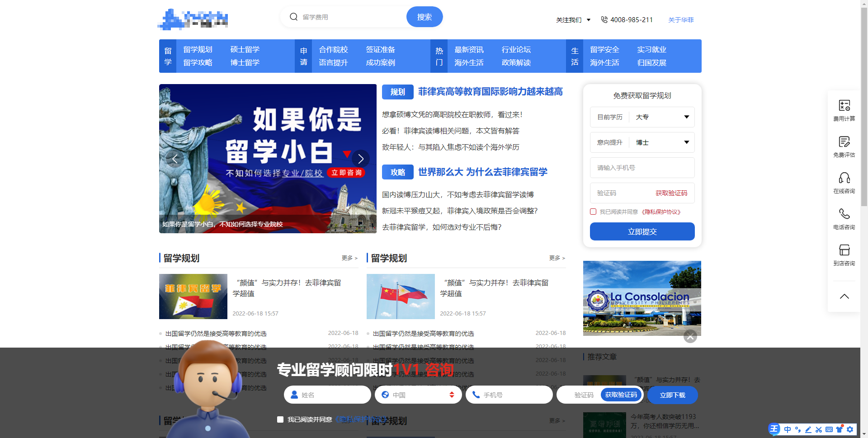Click the globe icon in the 中国 selector
Image resolution: width=868 pixels, height=438 pixels.
tap(385, 395)
